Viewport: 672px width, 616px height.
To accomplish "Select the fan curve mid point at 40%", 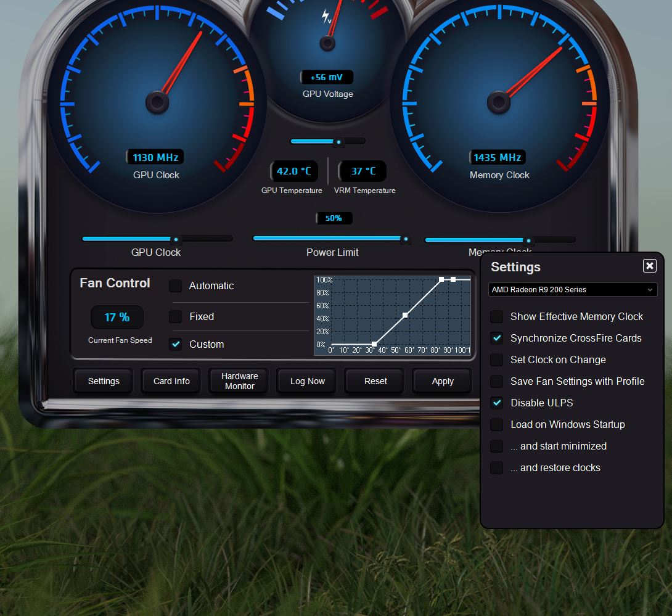I will tap(405, 315).
